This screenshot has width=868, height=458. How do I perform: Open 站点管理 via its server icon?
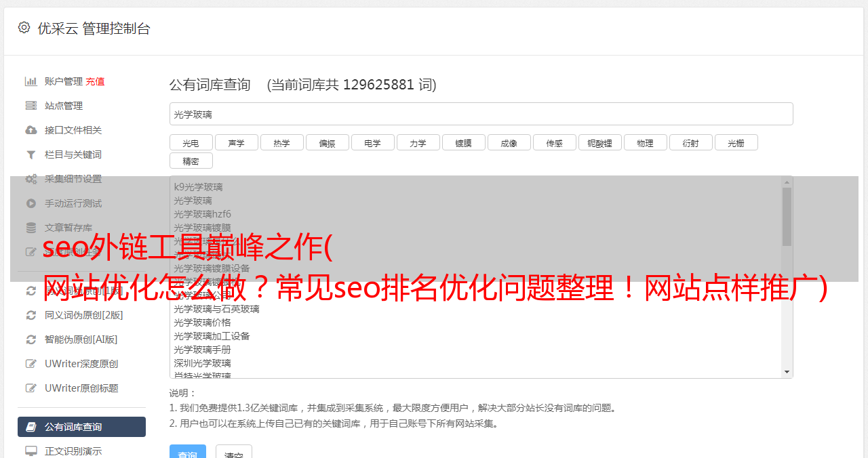pyautogui.click(x=31, y=106)
